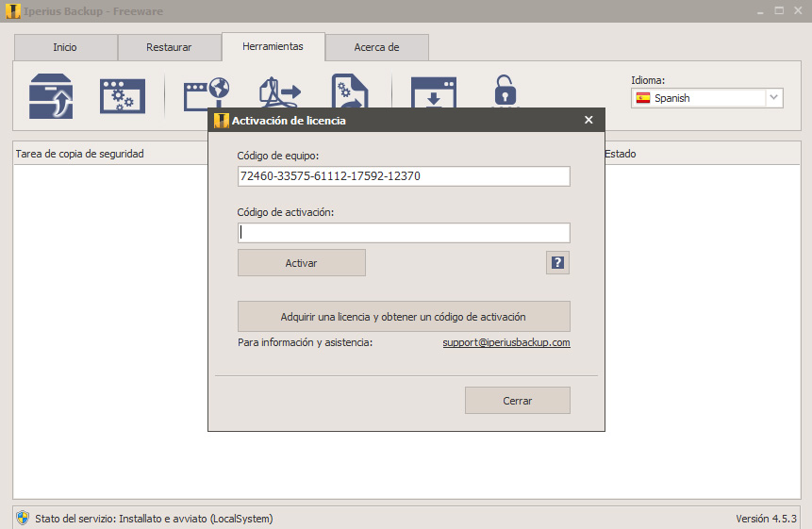
Task: Click the service status shield icon
Action: click(x=23, y=518)
